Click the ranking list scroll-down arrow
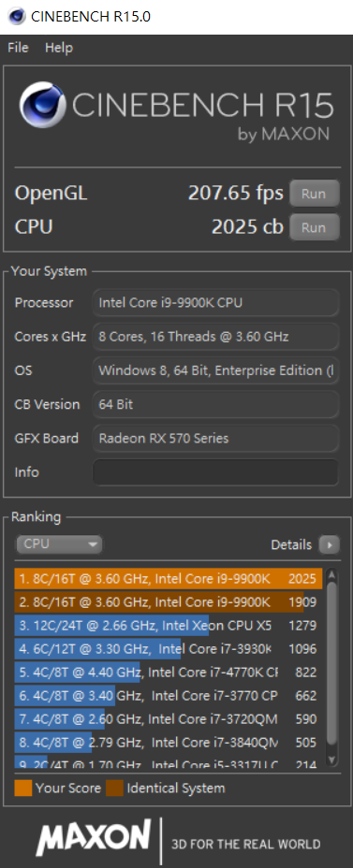The image size is (353, 868). (331, 759)
